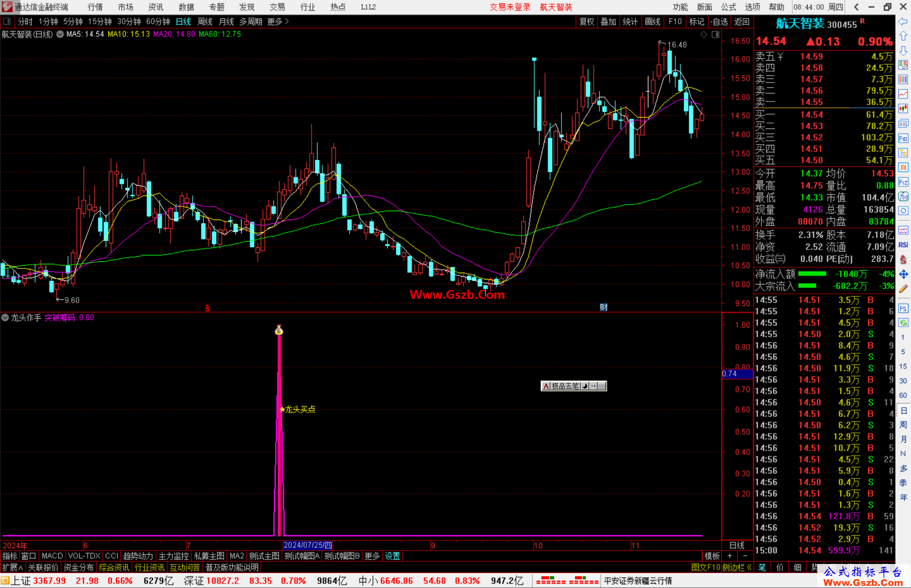
Task: Toggle the circle beside 龙头作手 indicator
Action: (x=5, y=318)
